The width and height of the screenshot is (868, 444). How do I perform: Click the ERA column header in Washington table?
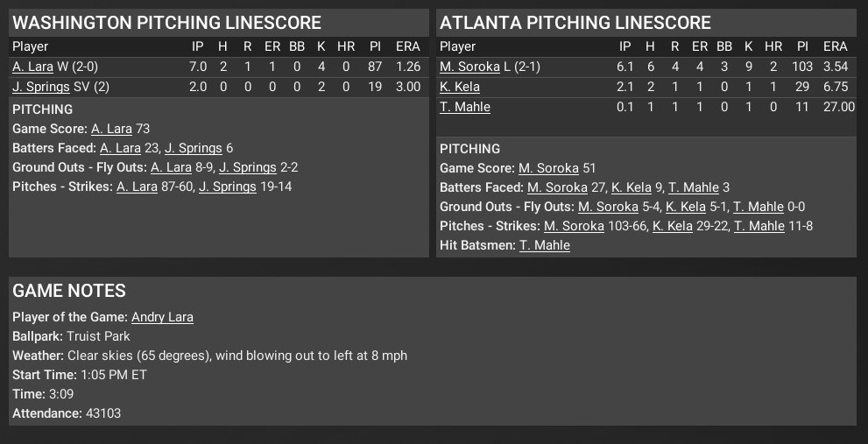(x=407, y=46)
